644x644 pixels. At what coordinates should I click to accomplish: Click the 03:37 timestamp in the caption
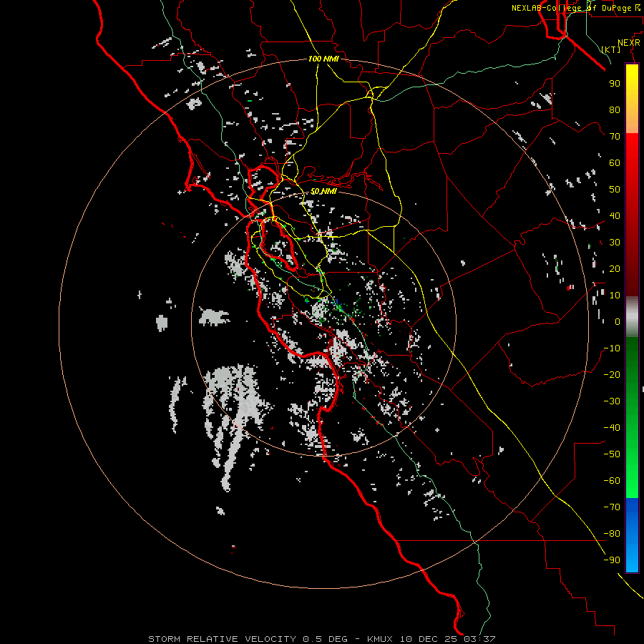479,639
